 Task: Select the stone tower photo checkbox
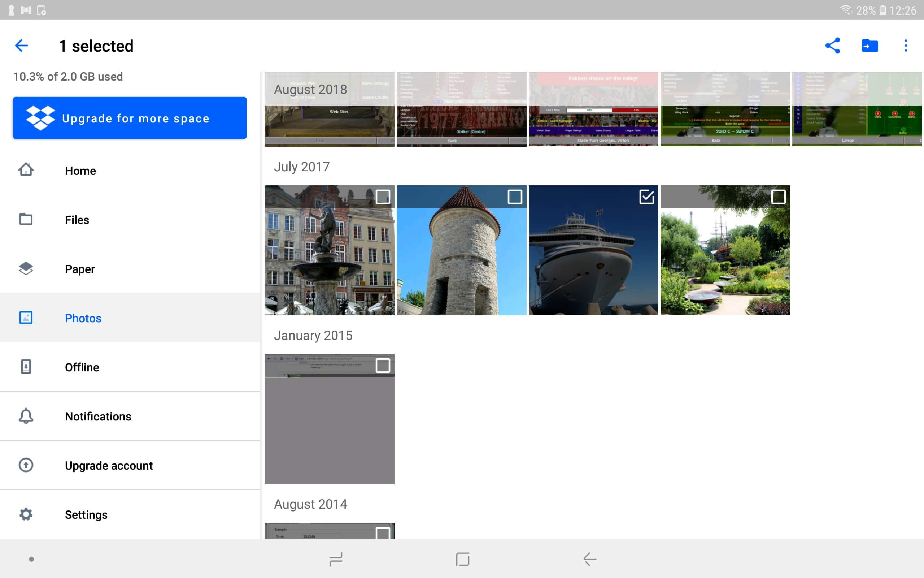515,197
